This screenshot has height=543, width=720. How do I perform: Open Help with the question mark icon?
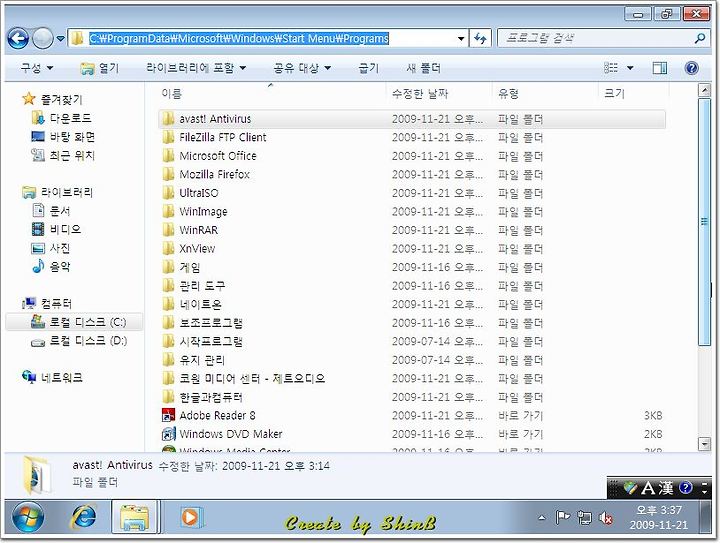click(x=691, y=68)
